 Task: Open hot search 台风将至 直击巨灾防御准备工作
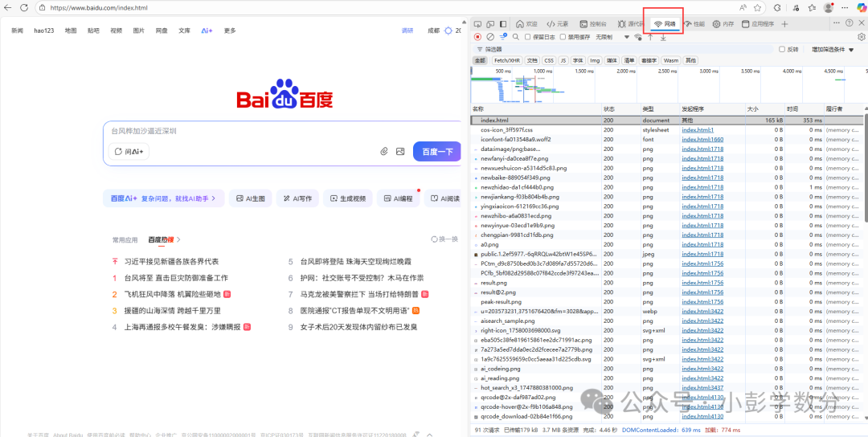click(176, 278)
